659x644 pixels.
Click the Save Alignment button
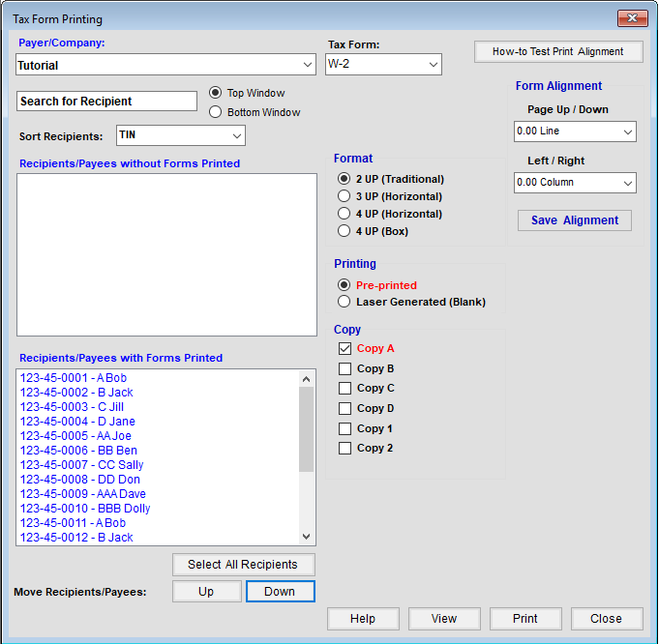click(575, 220)
